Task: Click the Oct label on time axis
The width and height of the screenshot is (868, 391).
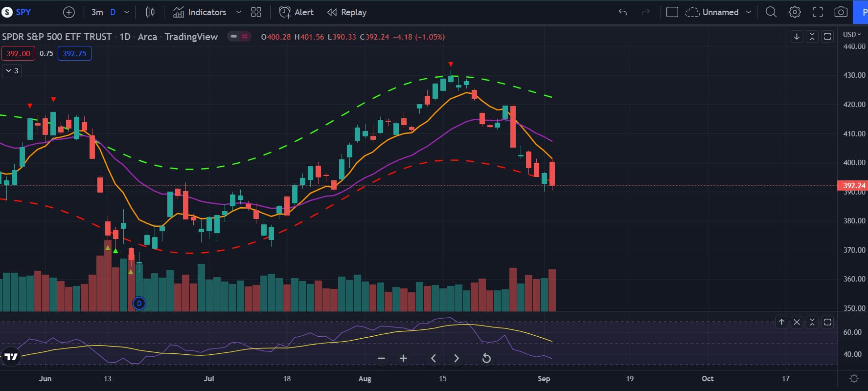Action: point(708,379)
